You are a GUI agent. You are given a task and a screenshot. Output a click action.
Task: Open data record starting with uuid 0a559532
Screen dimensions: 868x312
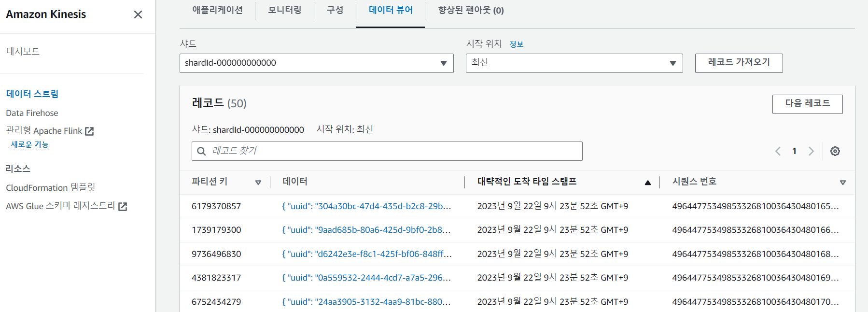tap(366, 278)
